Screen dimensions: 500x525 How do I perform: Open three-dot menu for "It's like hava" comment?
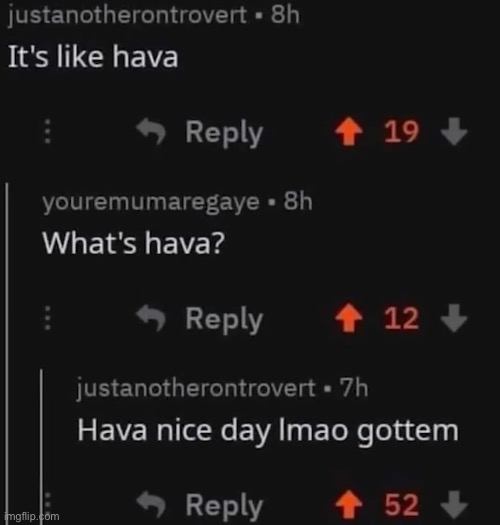(x=48, y=131)
